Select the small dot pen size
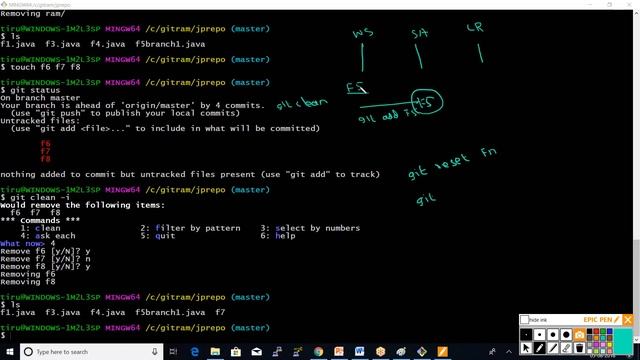Image resolution: width=640 pixels, height=360 pixels. click(540, 334)
